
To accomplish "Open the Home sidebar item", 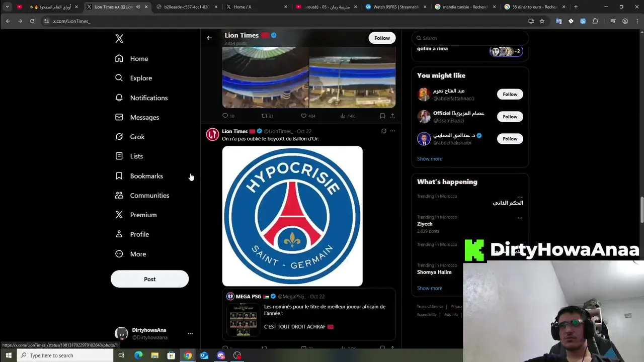I will (x=132, y=59).
